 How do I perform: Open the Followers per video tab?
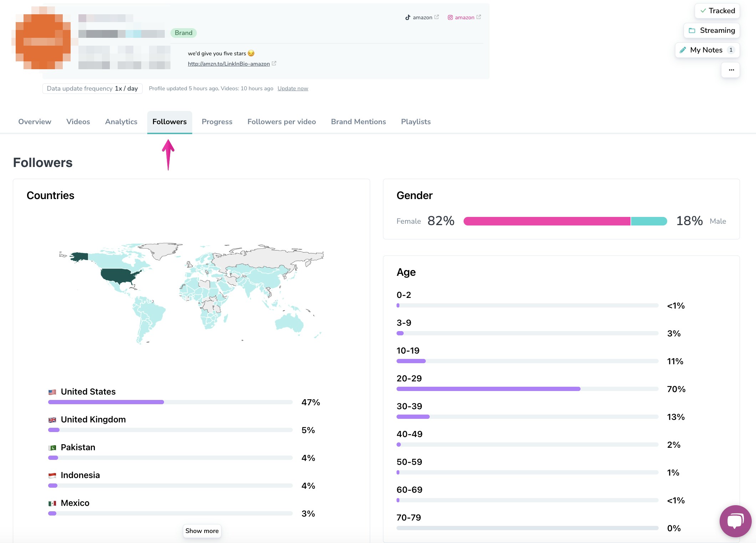coord(281,122)
